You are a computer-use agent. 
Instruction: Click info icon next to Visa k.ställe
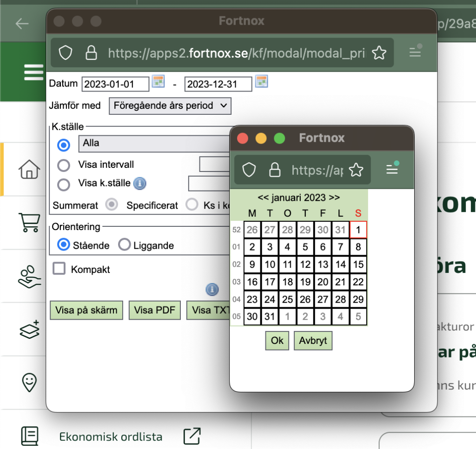click(x=139, y=183)
